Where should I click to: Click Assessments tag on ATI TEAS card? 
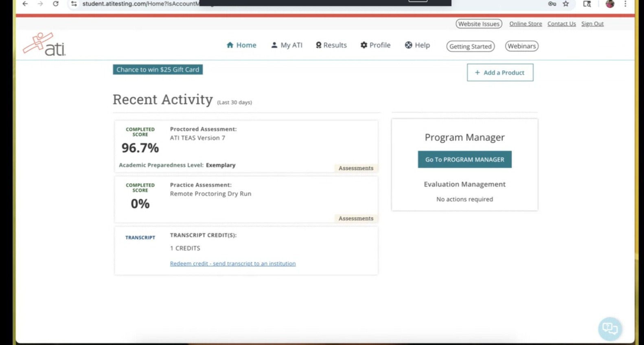tap(356, 168)
